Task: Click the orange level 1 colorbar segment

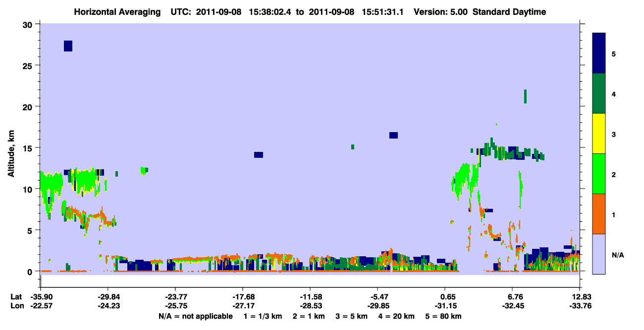Action: click(x=599, y=214)
